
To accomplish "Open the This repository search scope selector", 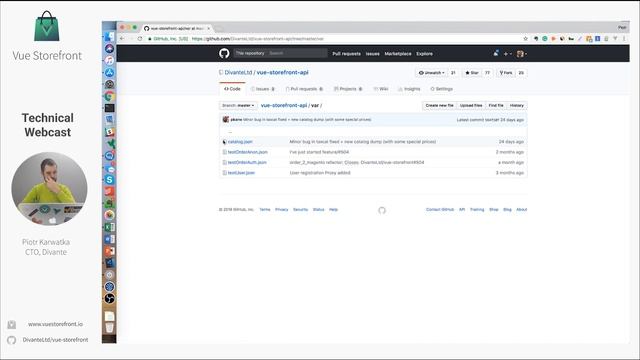I will (250, 53).
